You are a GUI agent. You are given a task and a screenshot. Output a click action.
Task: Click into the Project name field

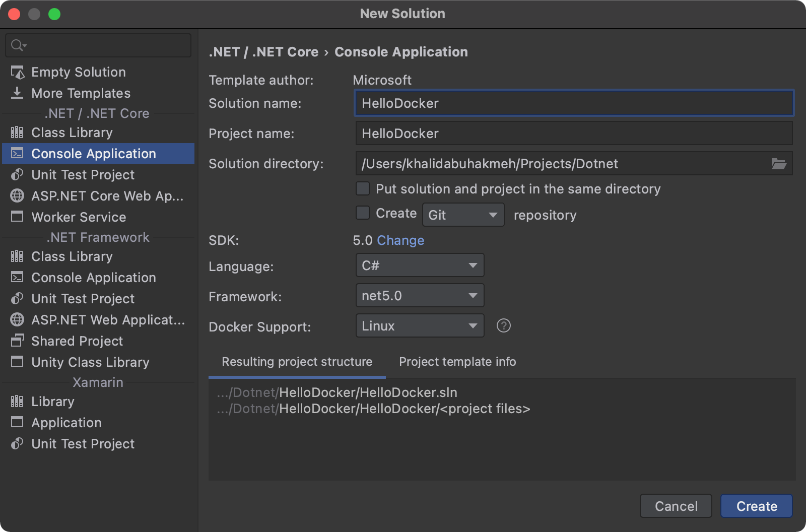[573, 134]
